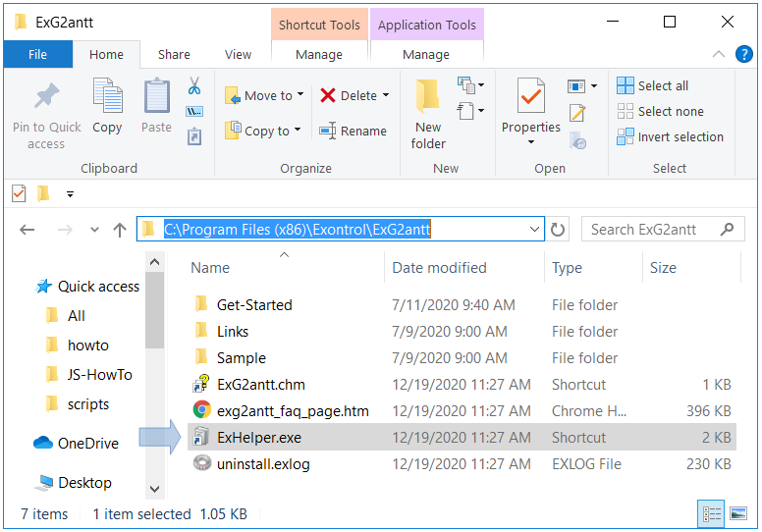Refresh the current folder view
Image resolution: width=762 pixels, height=532 pixels.
pos(559,230)
